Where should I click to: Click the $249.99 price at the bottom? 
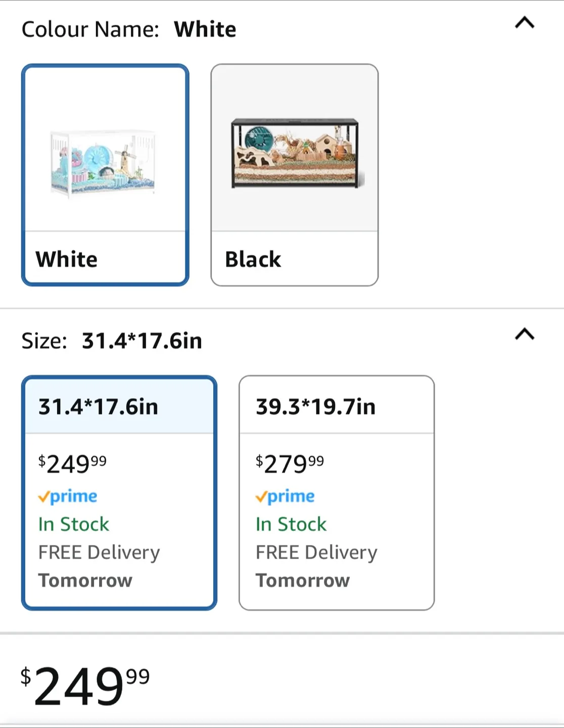(x=83, y=689)
